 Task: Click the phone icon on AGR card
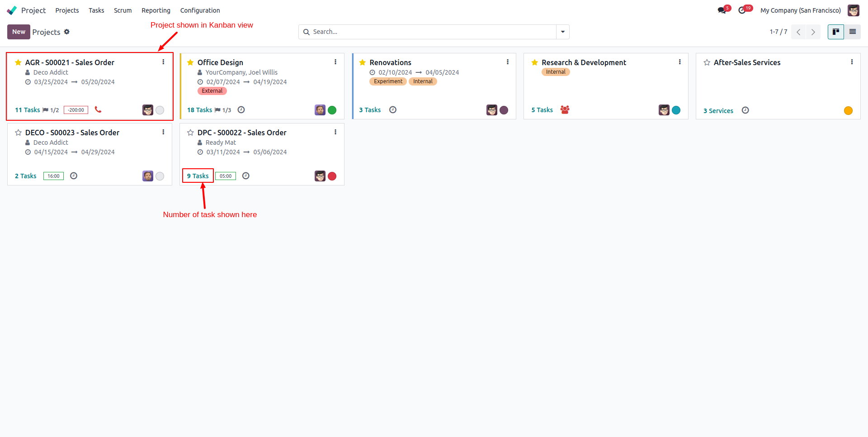tap(99, 110)
